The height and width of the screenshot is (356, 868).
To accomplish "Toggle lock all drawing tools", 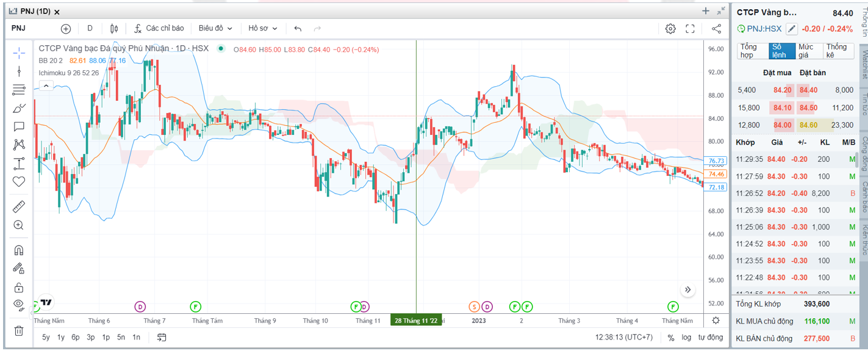I will pos(19,287).
